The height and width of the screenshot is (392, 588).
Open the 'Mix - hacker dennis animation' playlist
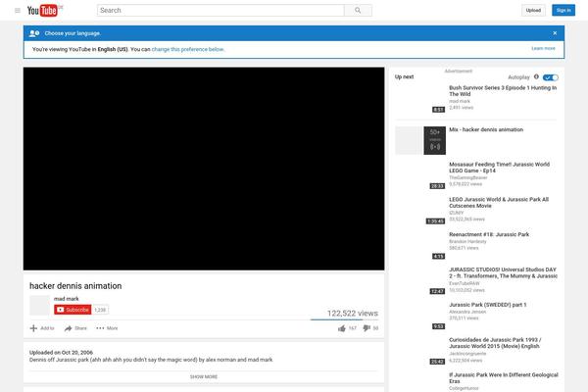486,129
